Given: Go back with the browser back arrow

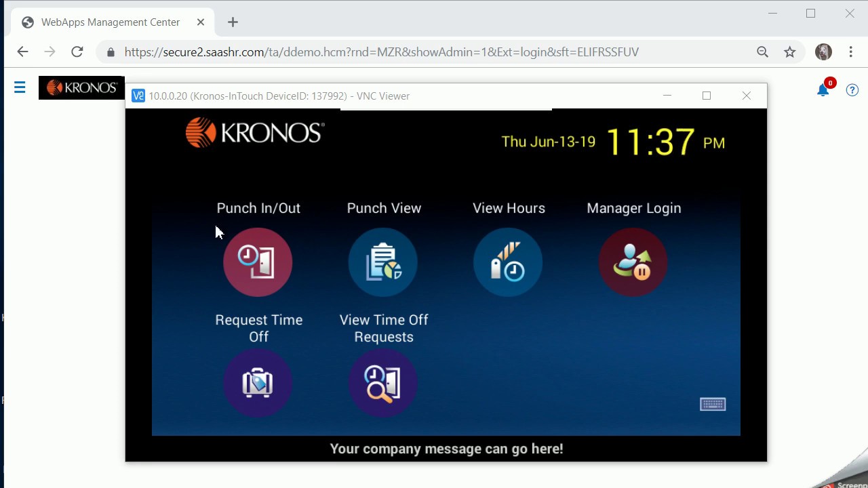Looking at the screenshot, I should (22, 52).
